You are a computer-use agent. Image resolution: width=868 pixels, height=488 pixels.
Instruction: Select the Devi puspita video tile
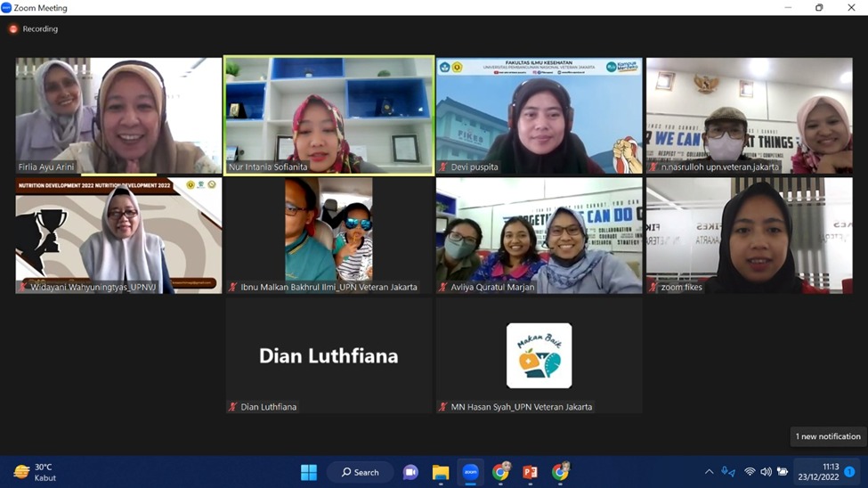539,116
